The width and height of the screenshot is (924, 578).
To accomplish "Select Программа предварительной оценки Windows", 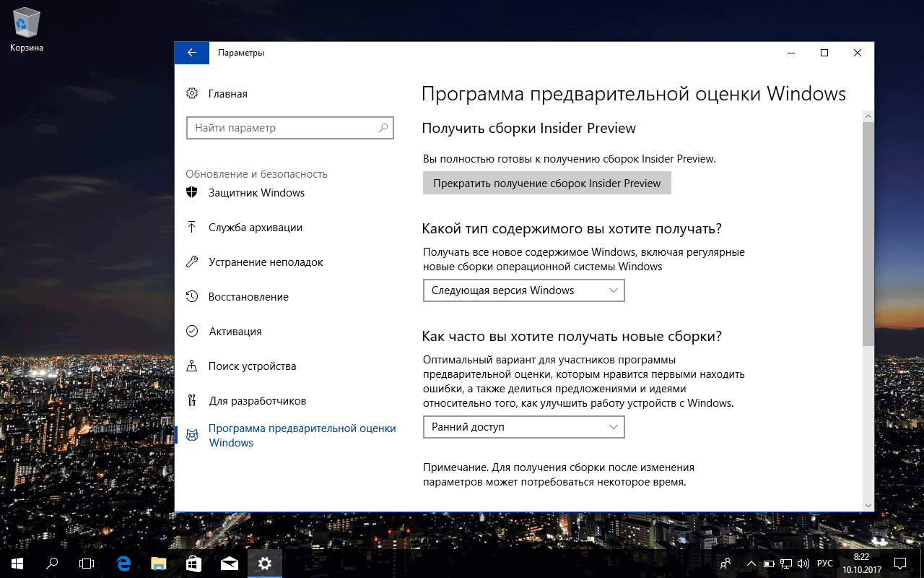I will coord(301,435).
